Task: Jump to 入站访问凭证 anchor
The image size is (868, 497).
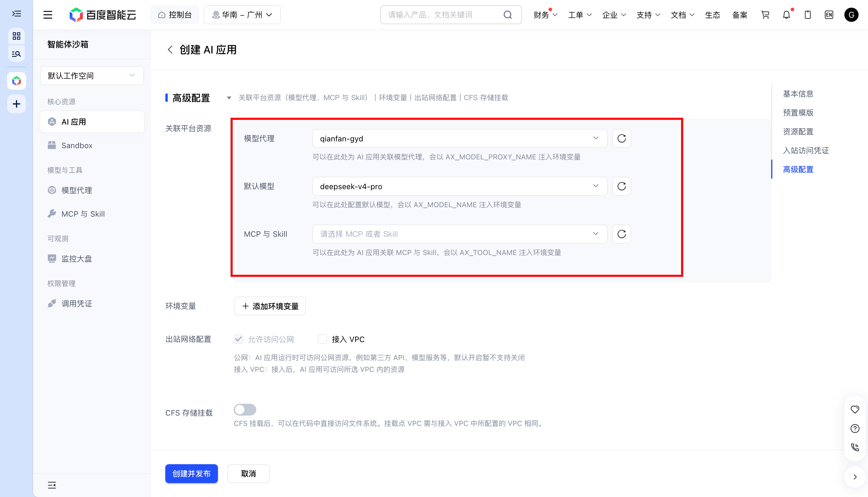Action: point(806,150)
